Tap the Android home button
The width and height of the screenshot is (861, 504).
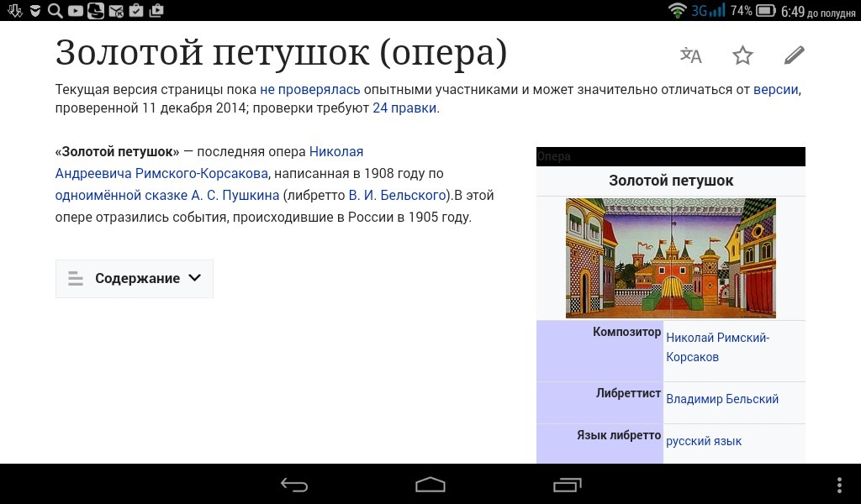pyautogui.click(x=430, y=485)
